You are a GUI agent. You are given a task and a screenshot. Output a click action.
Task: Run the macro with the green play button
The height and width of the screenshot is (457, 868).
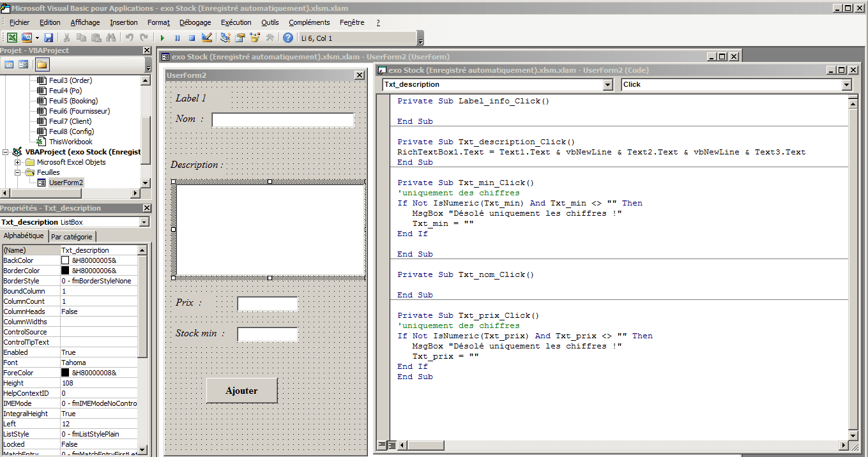[x=162, y=38]
